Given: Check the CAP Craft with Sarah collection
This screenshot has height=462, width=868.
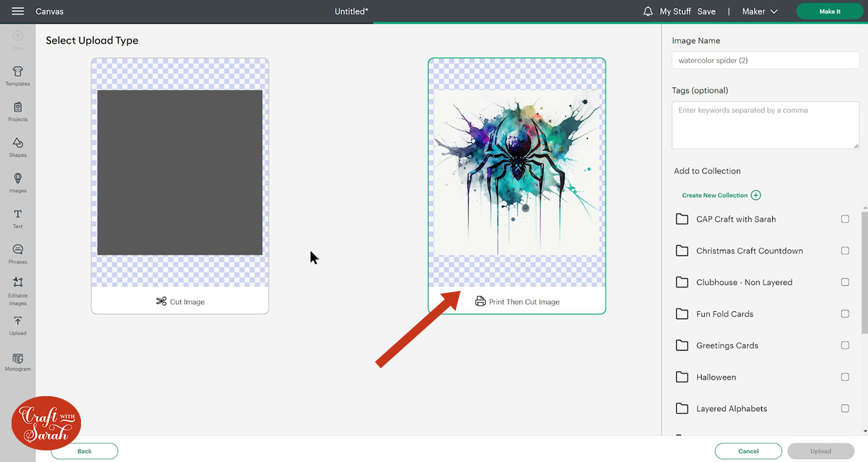Looking at the screenshot, I should (x=845, y=219).
